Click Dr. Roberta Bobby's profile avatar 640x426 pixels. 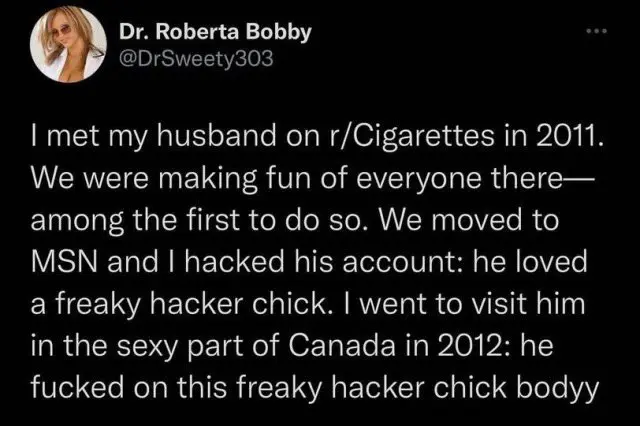[x=70, y=45]
